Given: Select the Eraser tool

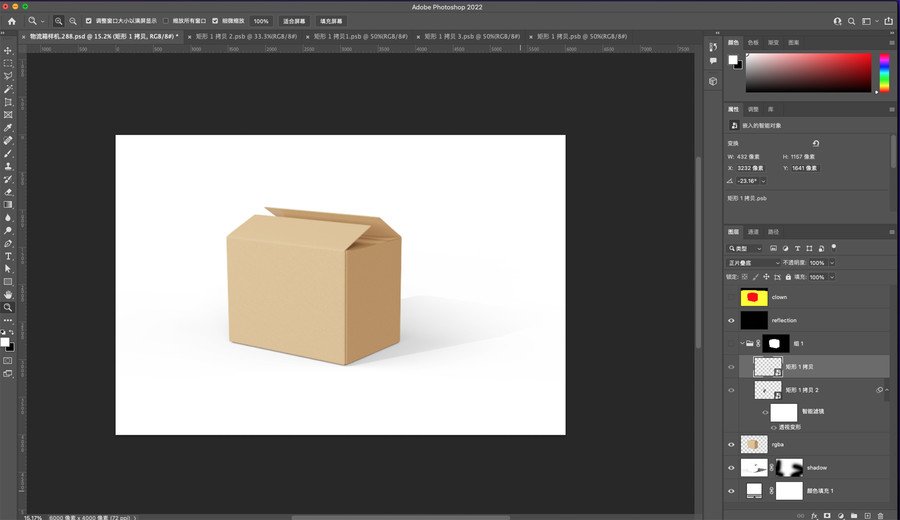Looking at the screenshot, I should [x=8, y=192].
